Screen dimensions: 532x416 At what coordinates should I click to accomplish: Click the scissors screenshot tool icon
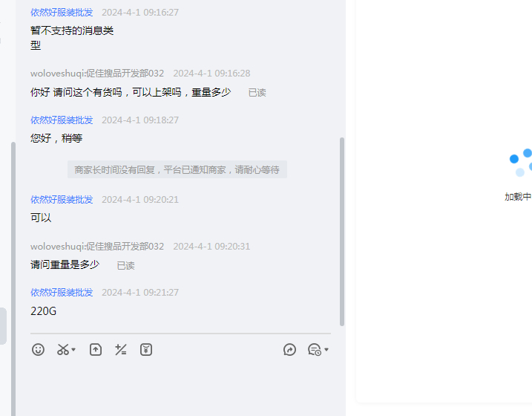(63, 349)
